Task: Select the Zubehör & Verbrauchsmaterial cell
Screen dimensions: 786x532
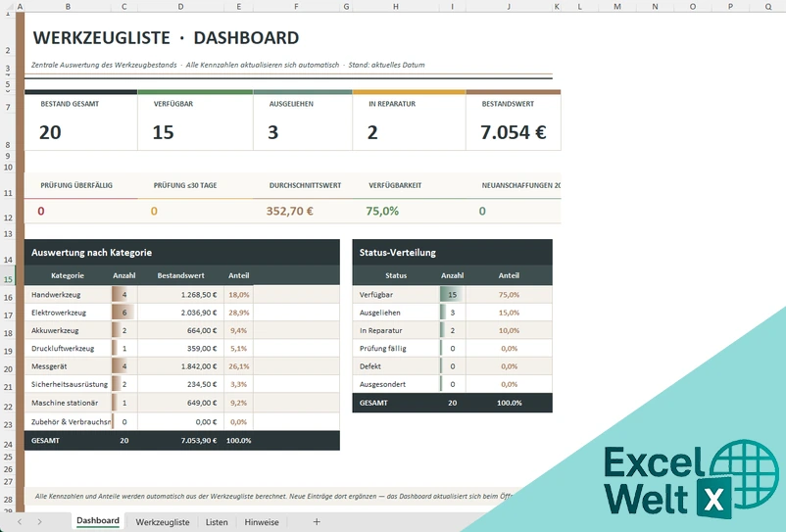Action: pyautogui.click(x=68, y=422)
